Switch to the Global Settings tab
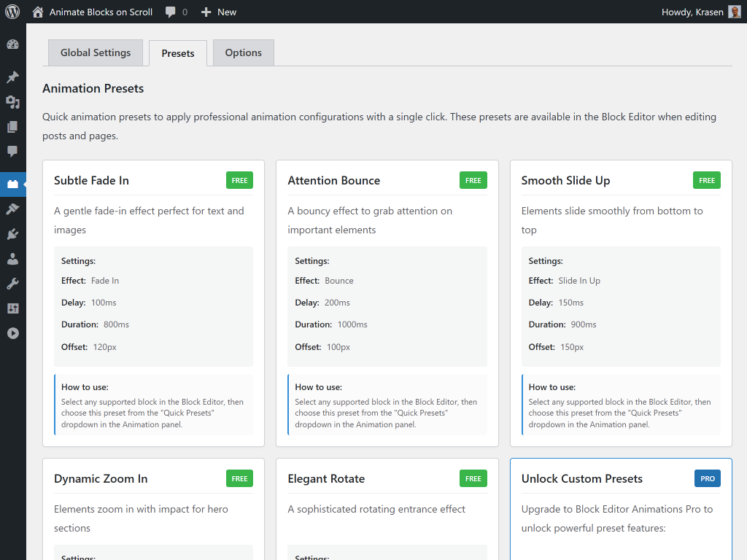 click(x=96, y=52)
